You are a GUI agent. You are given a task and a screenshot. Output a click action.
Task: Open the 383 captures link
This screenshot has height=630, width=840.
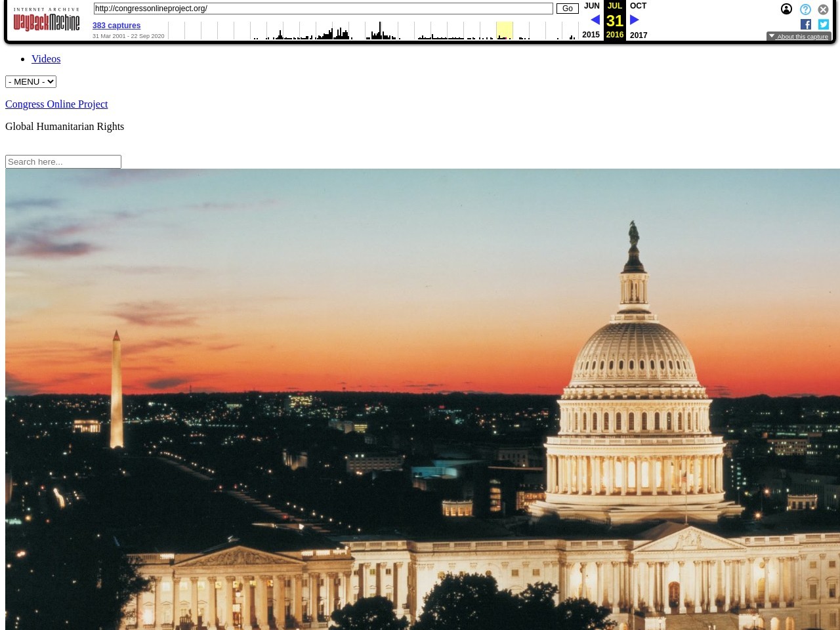click(x=116, y=26)
